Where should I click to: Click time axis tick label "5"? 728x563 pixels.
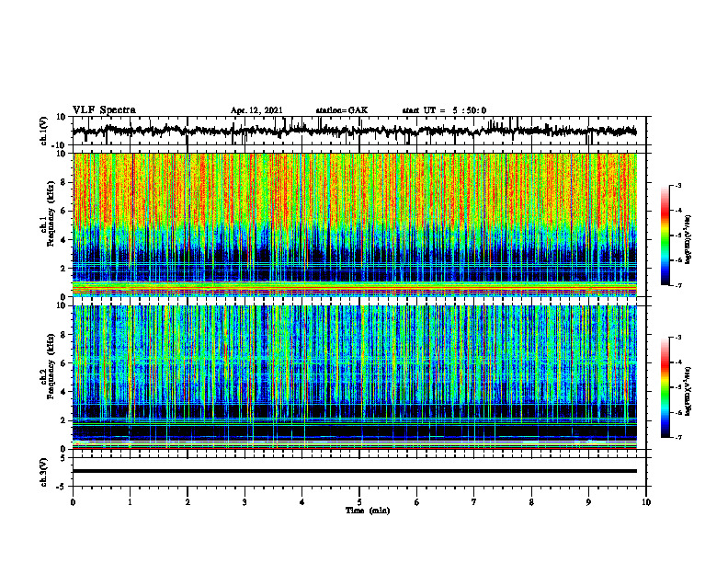point(359,502)
